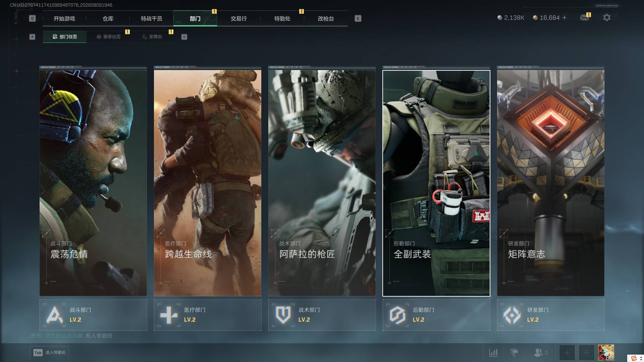Open the 阿萨拉的枪匠 tactical department card
Image resolution: width=644 pixels, height=362 pixels.
point(322,183)
